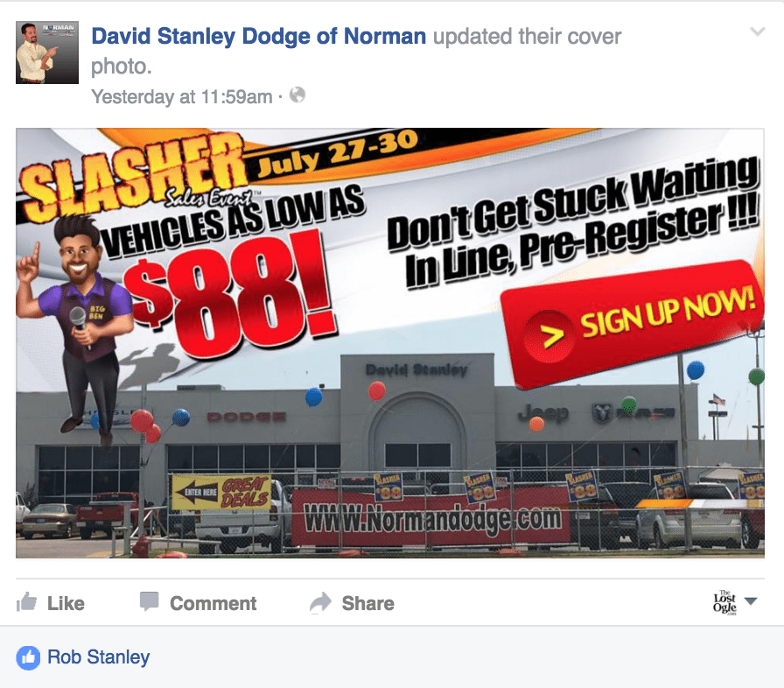The image size is (784, 688).
Task: Click the red Sign Up Now banner
Action: pos(633,325)
